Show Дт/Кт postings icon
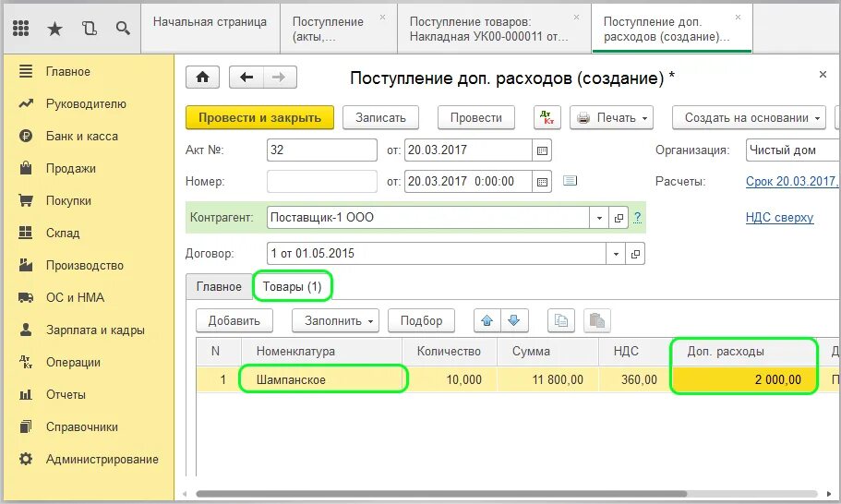 click(x=547, y=117)
